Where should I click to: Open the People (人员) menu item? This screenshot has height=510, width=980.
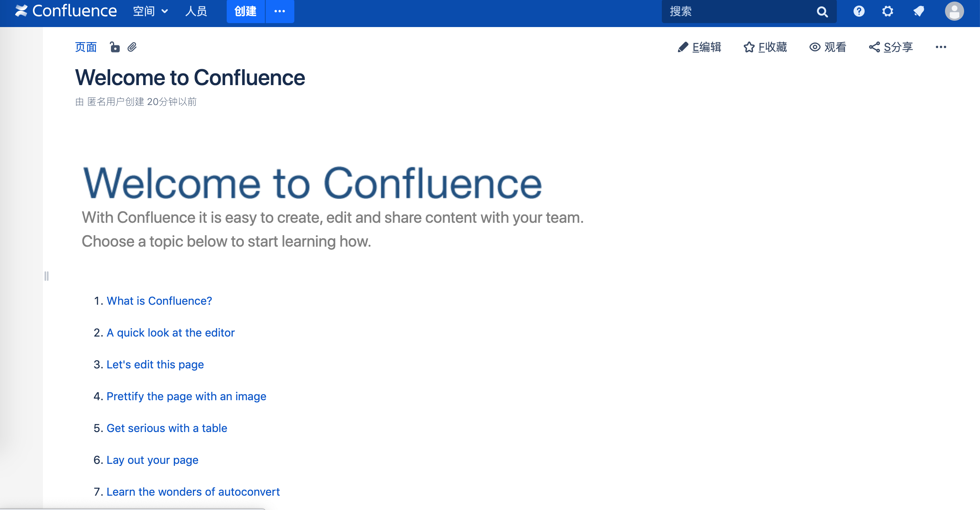(x=196, y=11)
